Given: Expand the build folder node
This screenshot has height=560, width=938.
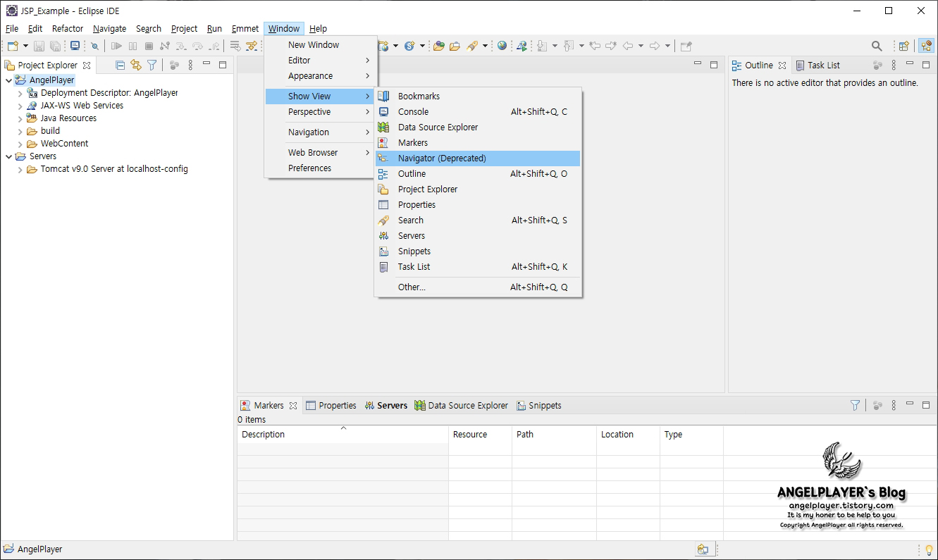Looking at the screenshot, I should click(20, 131).
